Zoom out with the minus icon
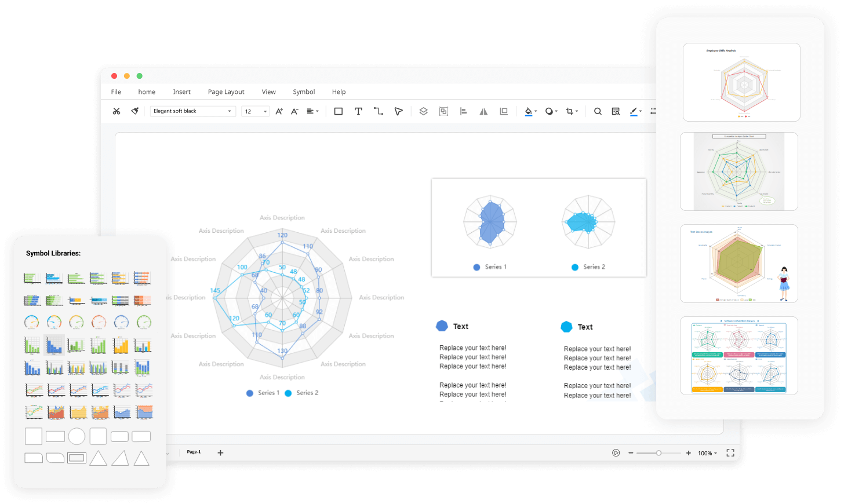Viewport: 844px width, 504px height. click(x=631, y=453)
